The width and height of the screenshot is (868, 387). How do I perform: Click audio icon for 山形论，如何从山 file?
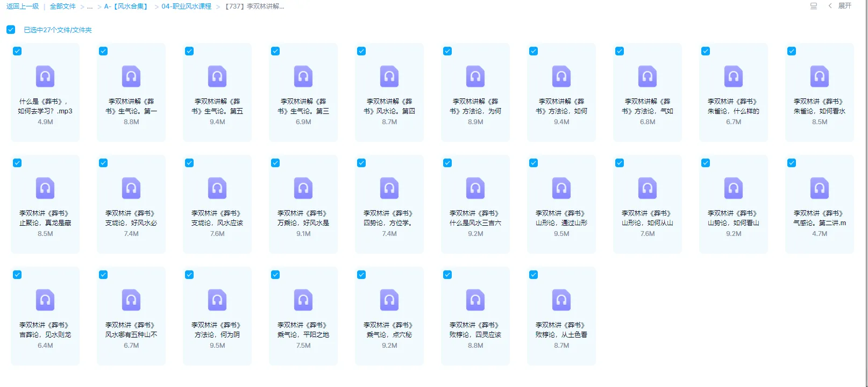648,188
